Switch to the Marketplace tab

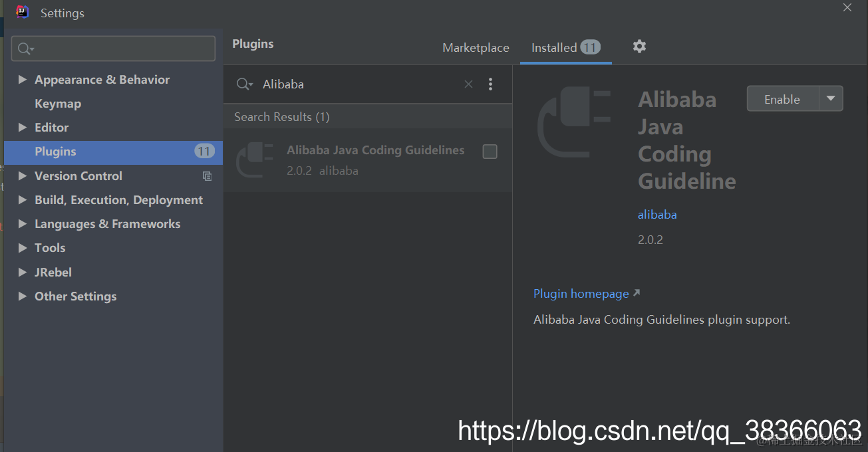click(x=476, y=48)
